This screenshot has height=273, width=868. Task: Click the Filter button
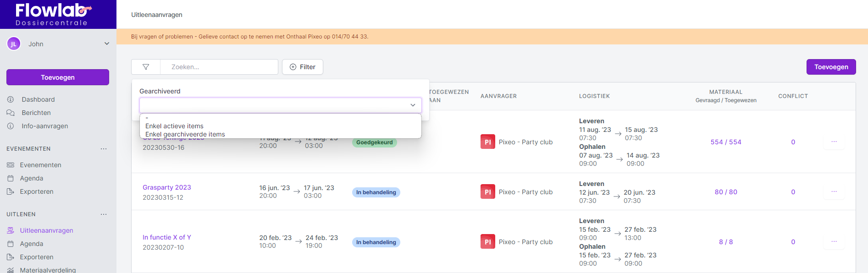coord(303,67)
